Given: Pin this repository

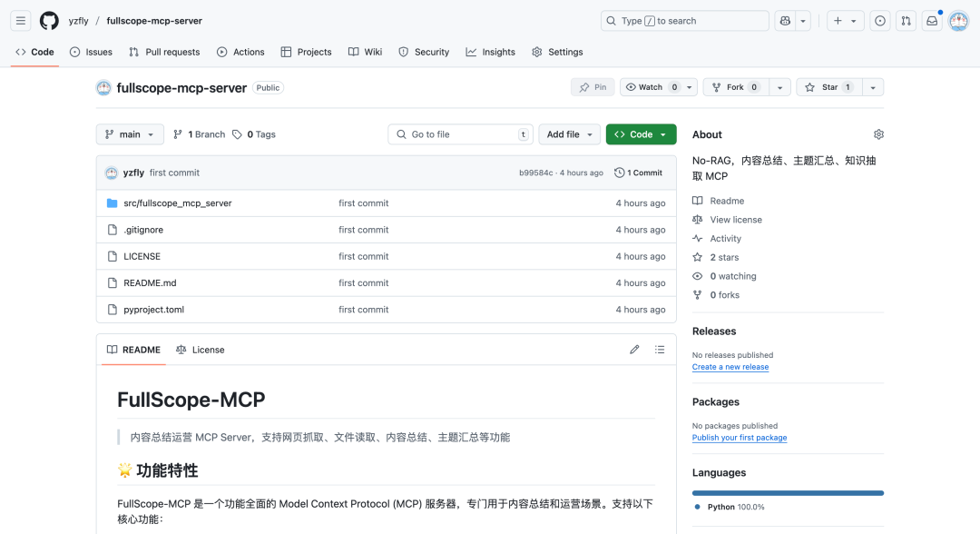Looking at the screenshot, I should (x=593, y=87).
